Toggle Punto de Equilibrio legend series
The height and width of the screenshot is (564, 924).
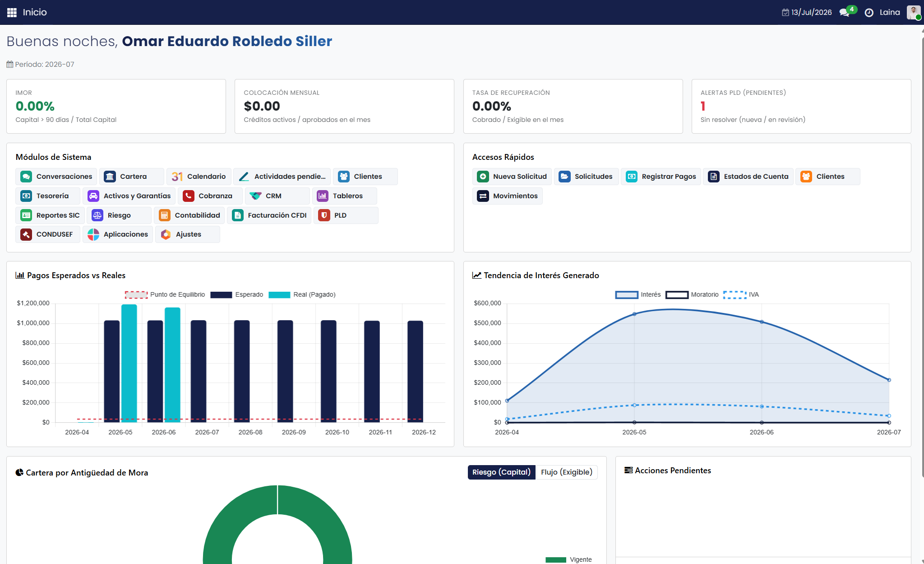tap(165, 294)
